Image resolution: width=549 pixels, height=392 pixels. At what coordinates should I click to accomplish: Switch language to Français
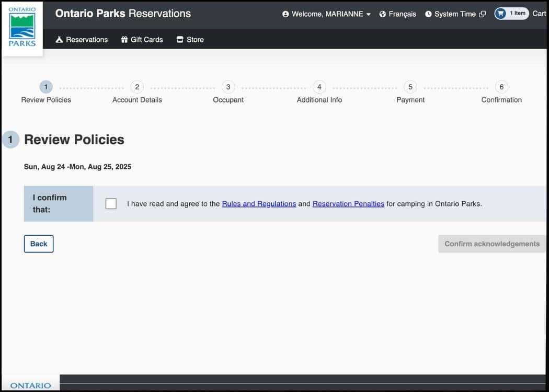pos(398,14)
